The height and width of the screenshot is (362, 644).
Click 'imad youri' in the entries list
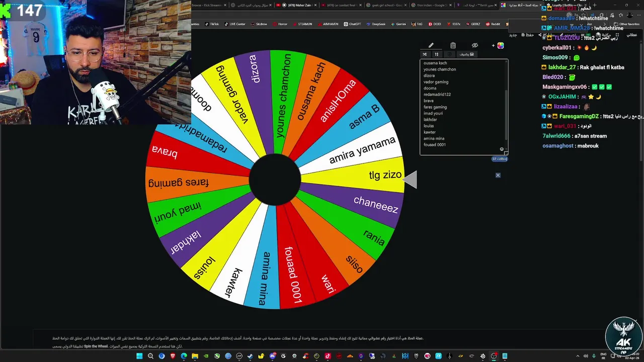(x=433, y=114)
